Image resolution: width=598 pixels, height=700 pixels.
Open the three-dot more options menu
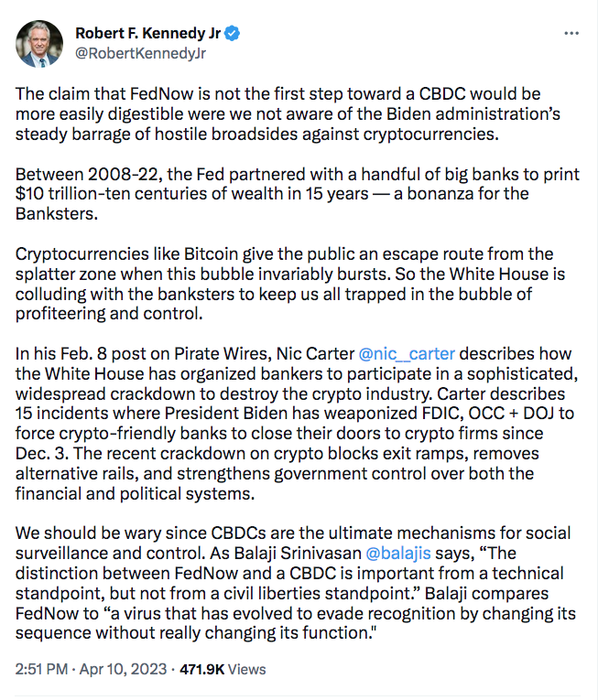(571, 33)
